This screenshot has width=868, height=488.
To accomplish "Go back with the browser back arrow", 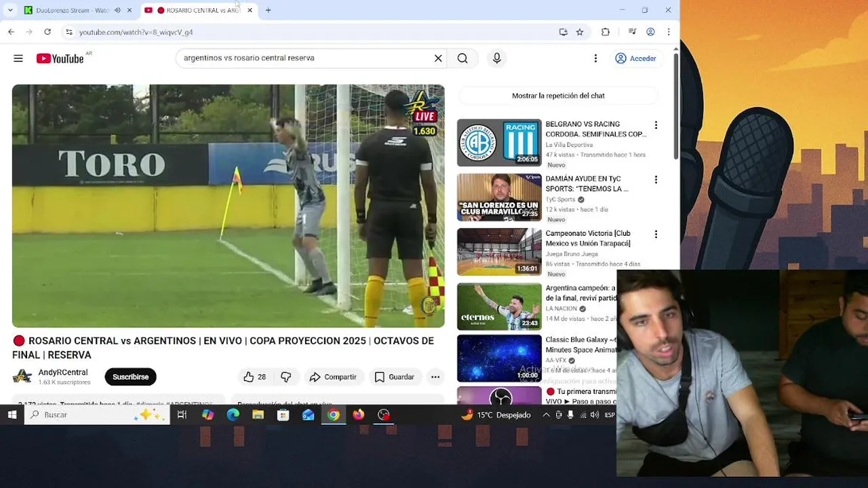I will (x=11, y=32).
